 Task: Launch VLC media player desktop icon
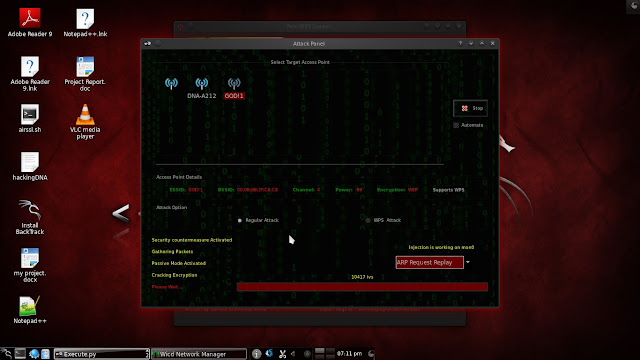click(x=85, y=121)
